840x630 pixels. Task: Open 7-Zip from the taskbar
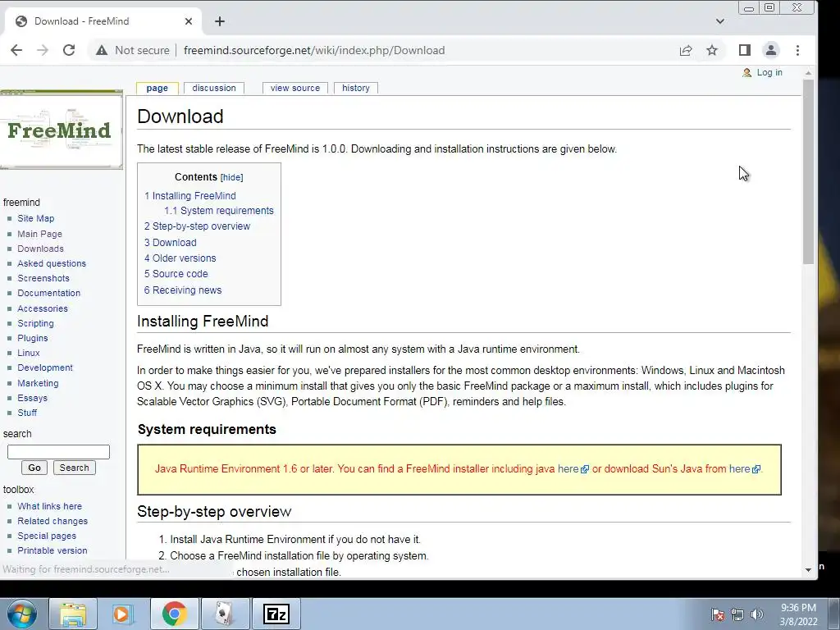tap(276, 614)
